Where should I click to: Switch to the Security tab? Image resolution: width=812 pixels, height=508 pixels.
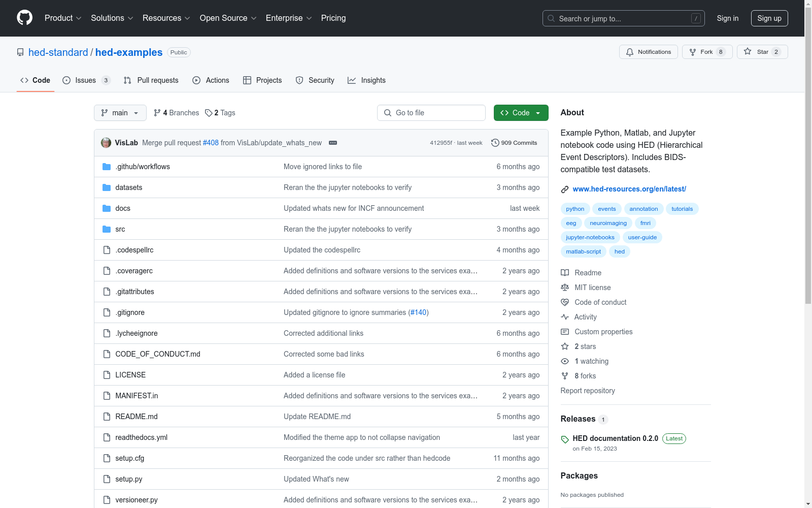315,80
